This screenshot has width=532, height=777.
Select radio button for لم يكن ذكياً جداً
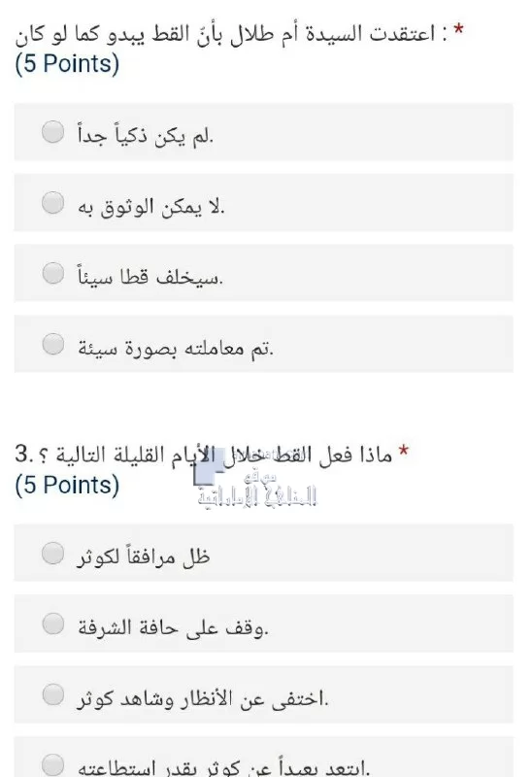53,132
